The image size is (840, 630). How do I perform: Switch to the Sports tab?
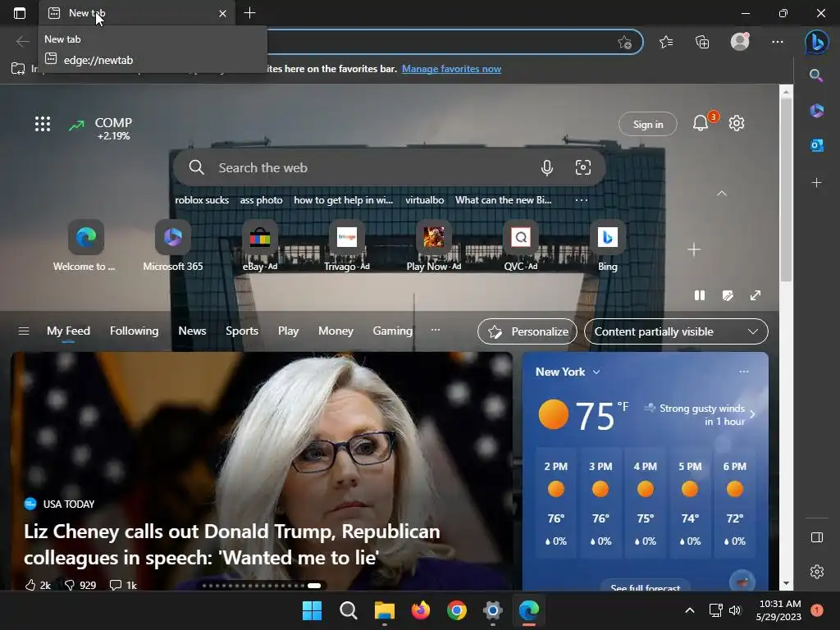(x=242, y=331)
